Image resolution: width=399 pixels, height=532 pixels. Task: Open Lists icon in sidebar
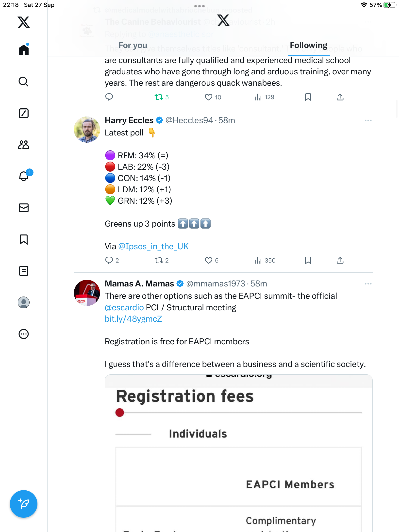(24, 271)
